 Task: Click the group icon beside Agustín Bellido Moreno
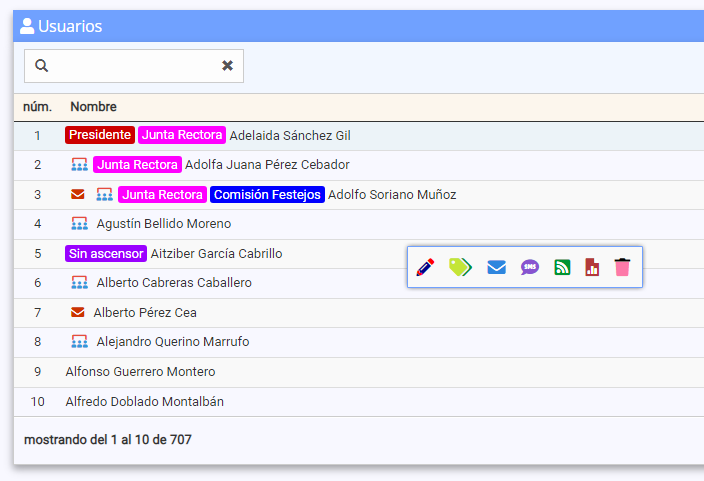pos(80,224)
